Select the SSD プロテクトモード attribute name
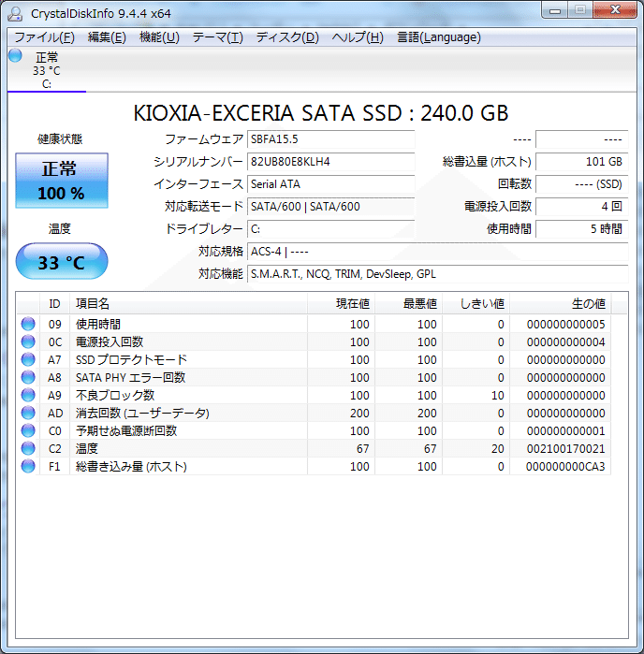644x654 pixels. point(131,359)
